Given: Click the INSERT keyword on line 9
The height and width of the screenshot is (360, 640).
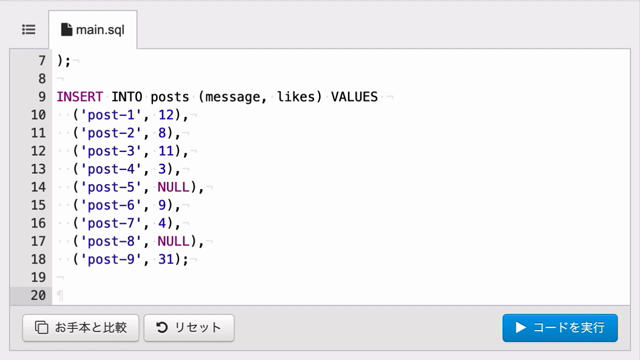Looking at the screenshot, I should [x=80, y=97].
